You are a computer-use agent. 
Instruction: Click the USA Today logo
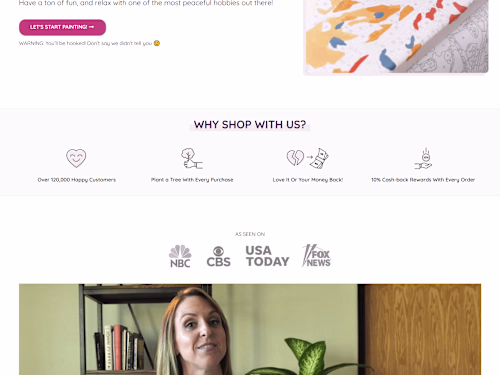click(267, 256)
